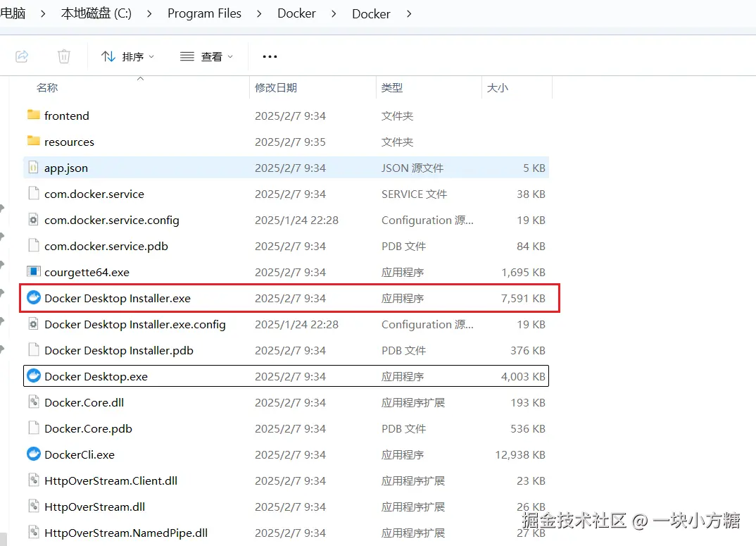Click the Docker.Core.pdb file icon
This screenshot has width=756, height=546.
tap(33, 428)
